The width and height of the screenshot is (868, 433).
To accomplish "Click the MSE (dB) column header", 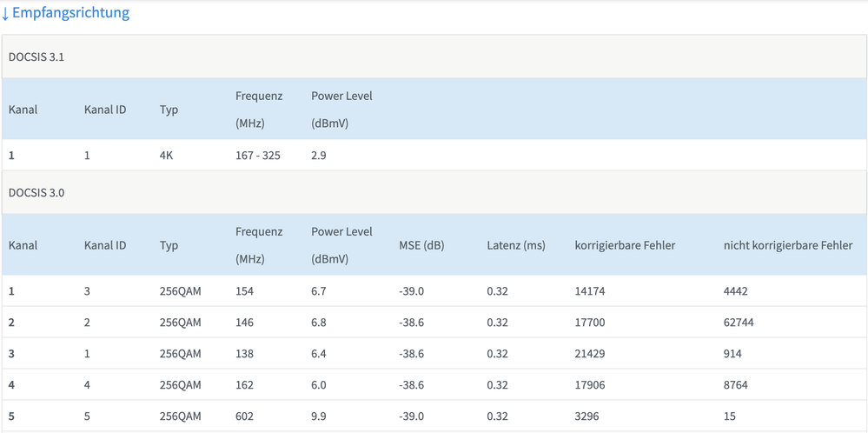I will click(421, 245).
